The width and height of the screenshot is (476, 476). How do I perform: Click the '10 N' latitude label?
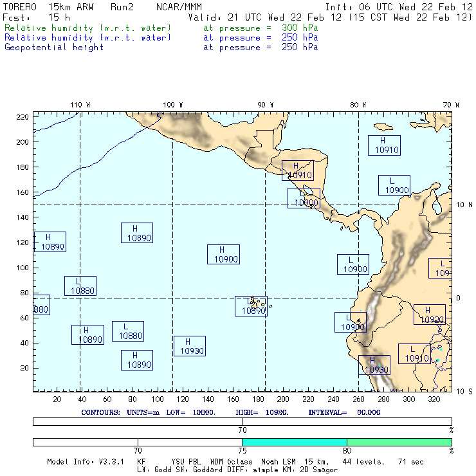464,205
